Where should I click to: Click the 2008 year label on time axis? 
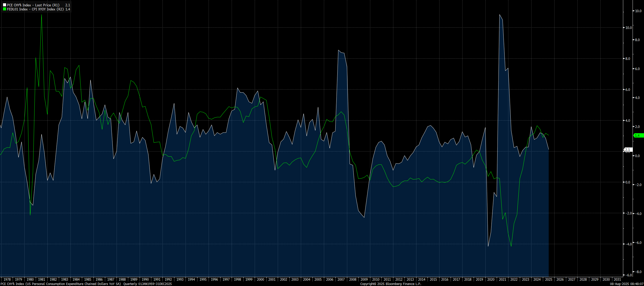[353, 279]
